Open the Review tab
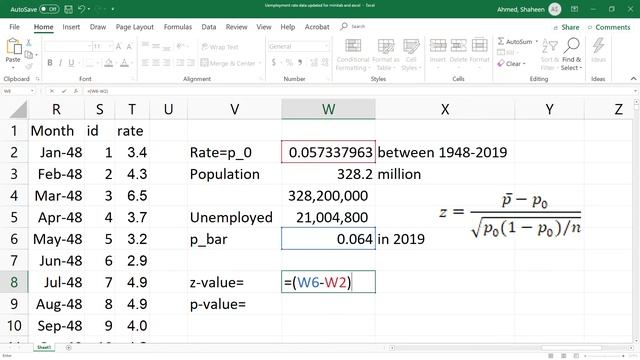The height and width of the screenshot is (360, 640). [x=236, y=27]
